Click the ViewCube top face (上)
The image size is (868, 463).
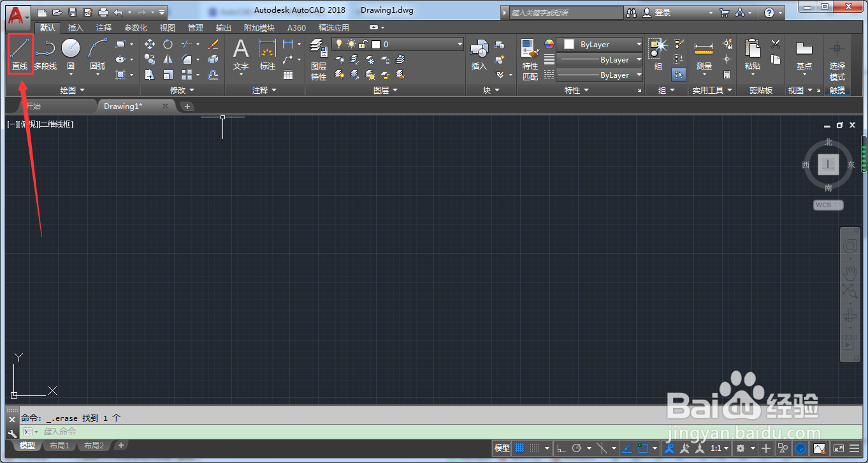point(828,165)
